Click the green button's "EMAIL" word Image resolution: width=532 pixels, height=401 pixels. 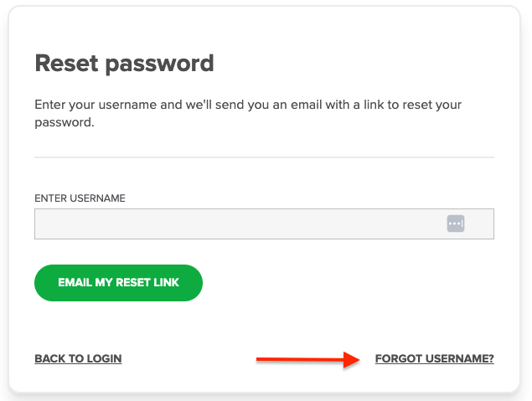75,283
